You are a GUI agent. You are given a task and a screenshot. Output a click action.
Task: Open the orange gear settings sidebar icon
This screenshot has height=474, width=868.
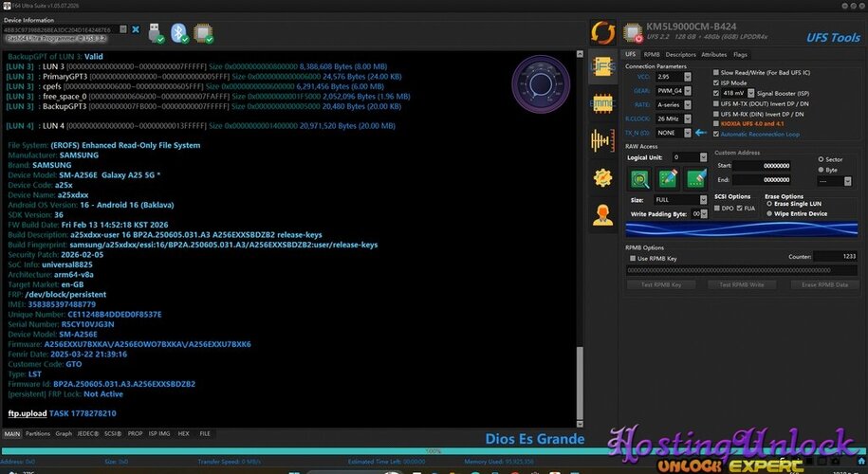[x=602, y=177]
